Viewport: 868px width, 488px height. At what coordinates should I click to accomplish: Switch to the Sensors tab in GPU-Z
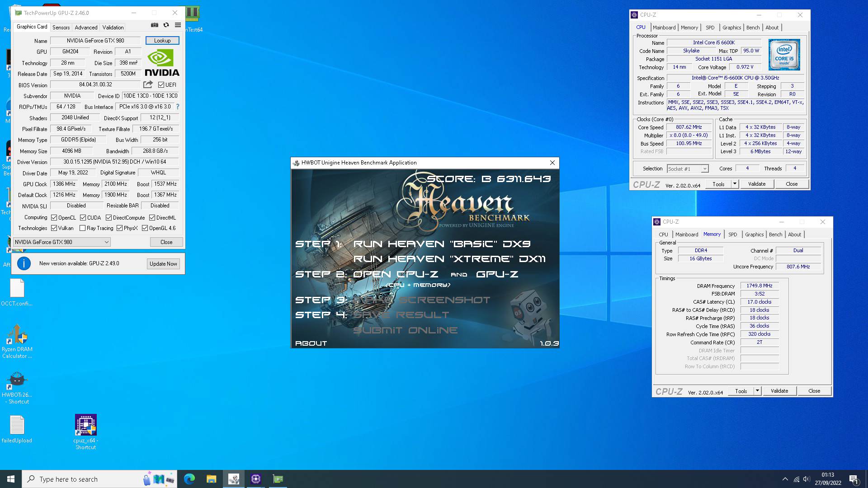click(61, 28)
